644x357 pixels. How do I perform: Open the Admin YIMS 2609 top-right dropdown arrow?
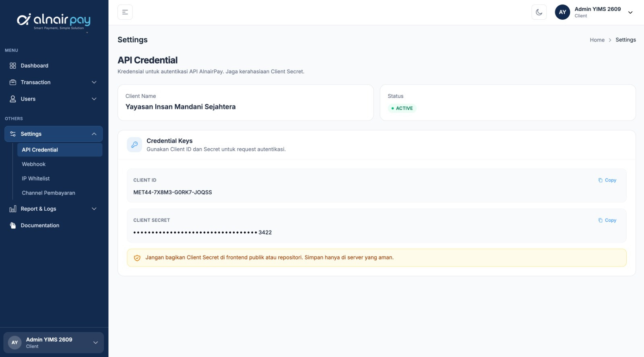(x=630, y=12)
